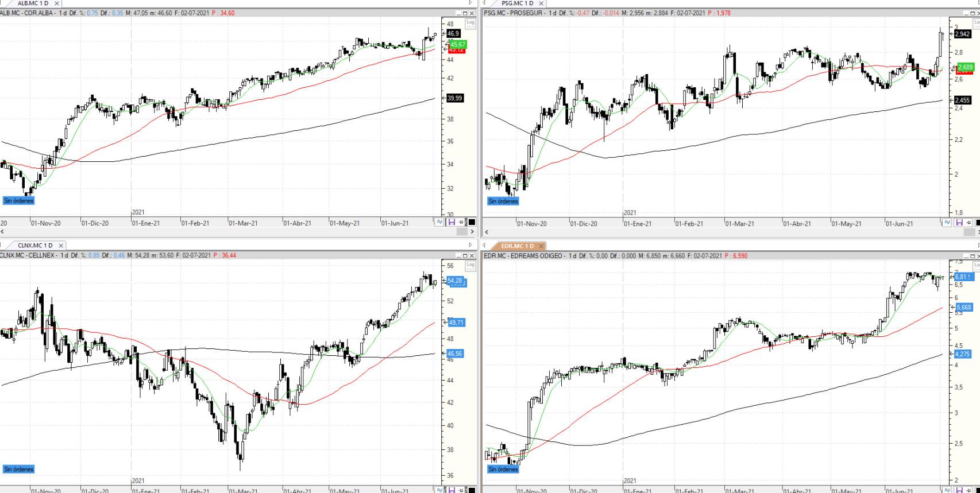This screenshot has height=493, width=980.
Task: Click the pin icon under PSG.MC chart
Action: [968, 223]
